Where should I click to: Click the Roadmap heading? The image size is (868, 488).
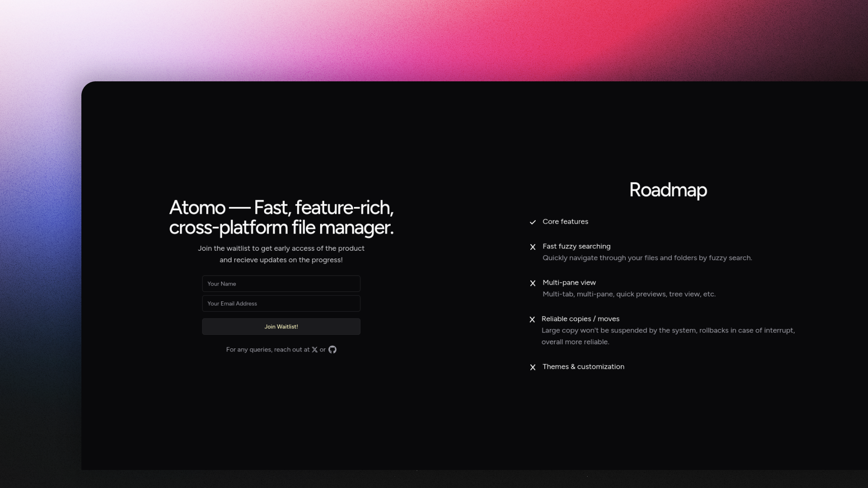click(x=668, y=190)
